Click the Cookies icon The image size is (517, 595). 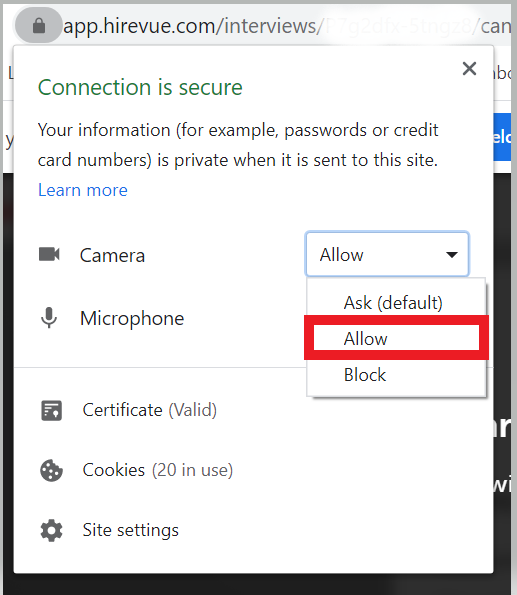tap(51, 471)
